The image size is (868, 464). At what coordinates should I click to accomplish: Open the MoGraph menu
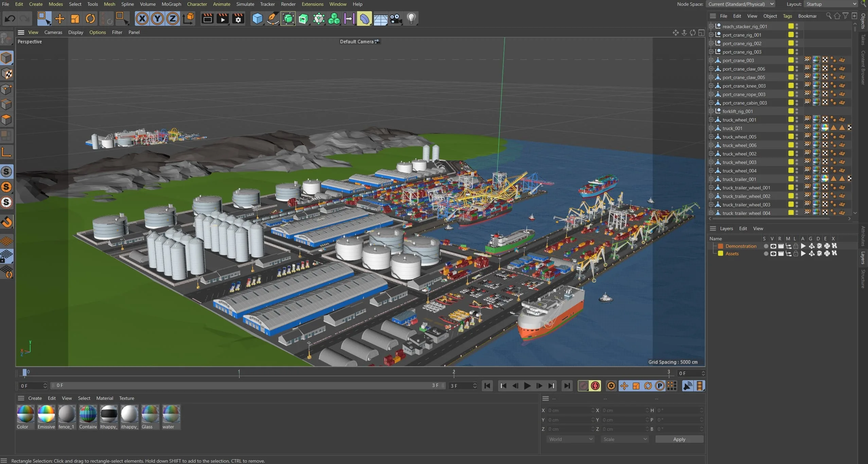171,4
